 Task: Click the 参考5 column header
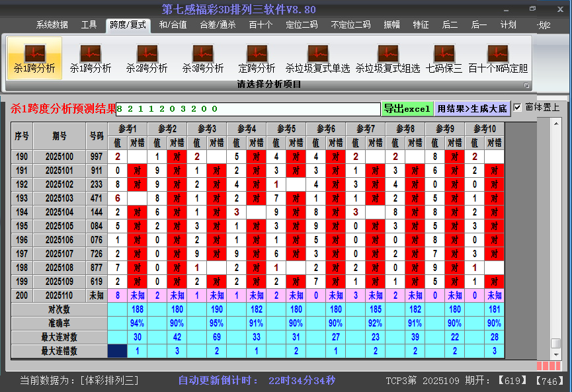point(286,129)
